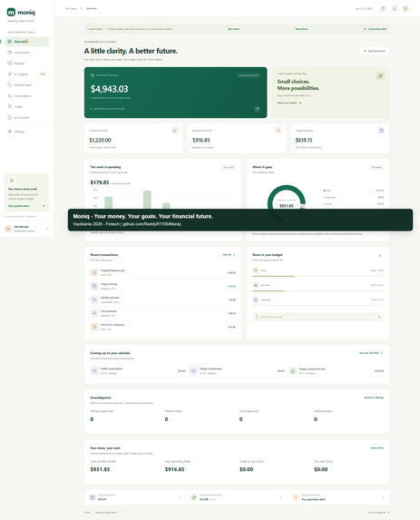Click the Add transaction button
This screenshot has height=520, width=420.
pyautogui.click(x=375, y=51)
